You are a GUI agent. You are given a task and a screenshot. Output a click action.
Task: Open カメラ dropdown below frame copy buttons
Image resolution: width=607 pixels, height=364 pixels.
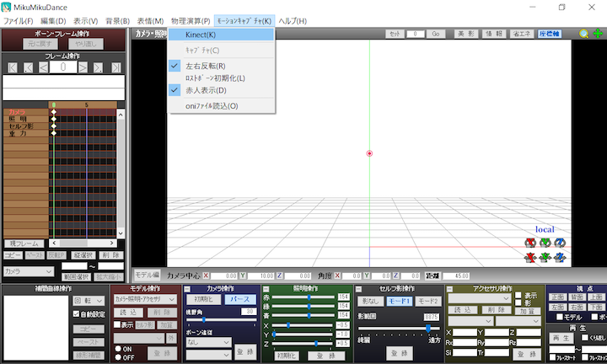click(29, 271)
